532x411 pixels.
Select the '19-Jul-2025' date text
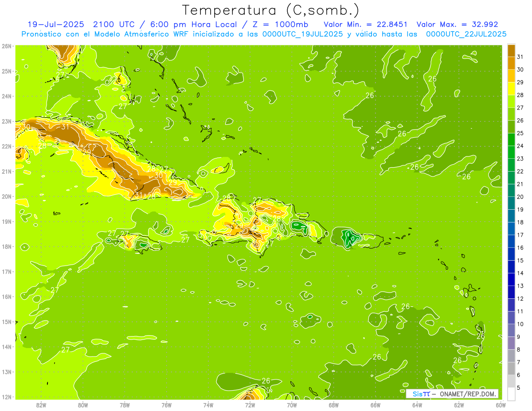pyautogui.click(x=55, y=24)
